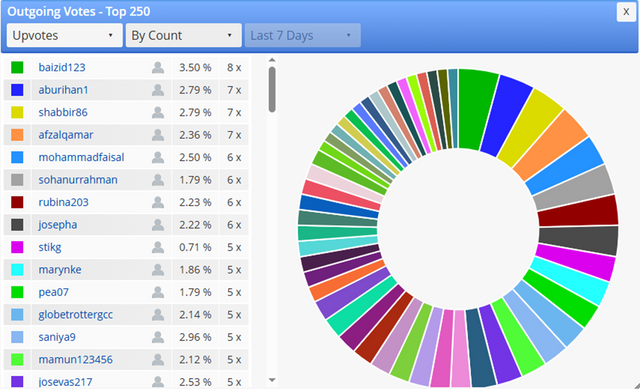Close the Outgoing Votes dialog with X

[x=626, y=12]
